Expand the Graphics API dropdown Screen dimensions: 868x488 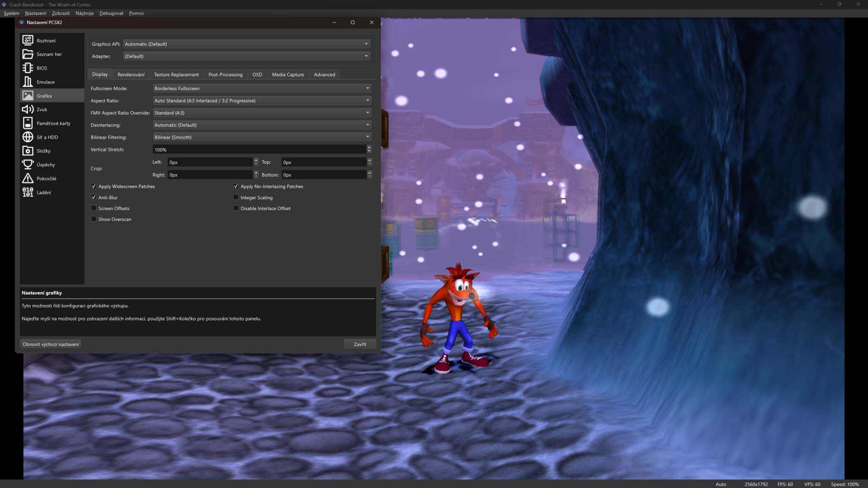click(x=246, y=44)
